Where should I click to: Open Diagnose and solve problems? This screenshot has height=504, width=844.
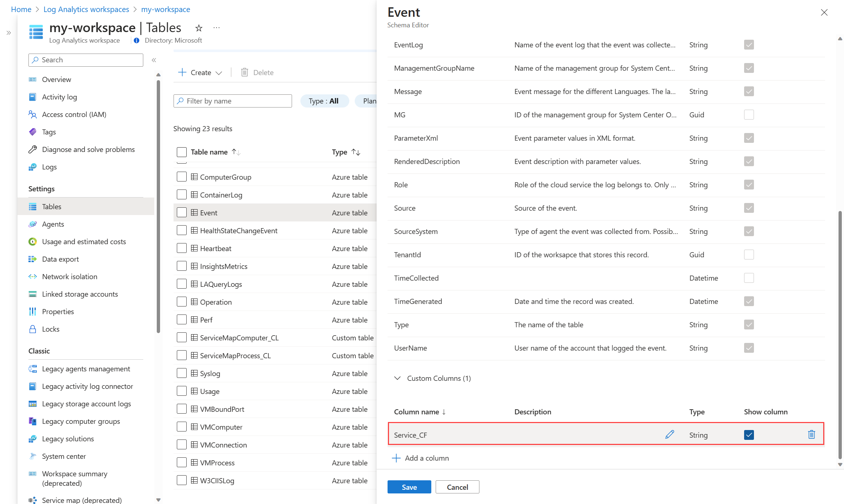click(88, 149)
